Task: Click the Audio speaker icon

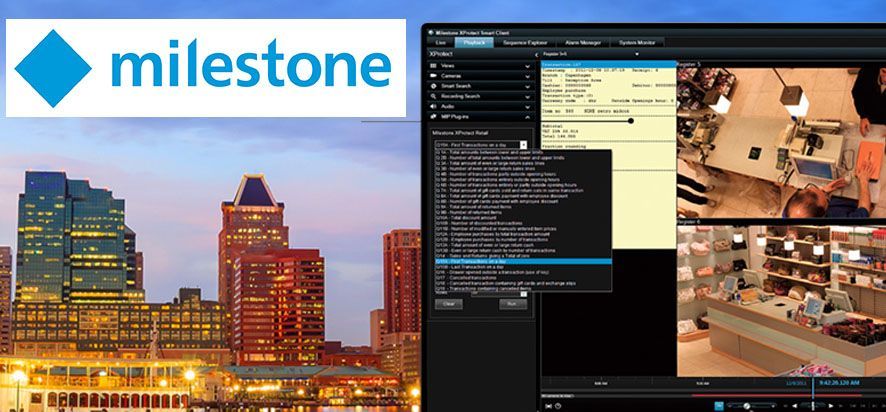Action: pos(433,106)
